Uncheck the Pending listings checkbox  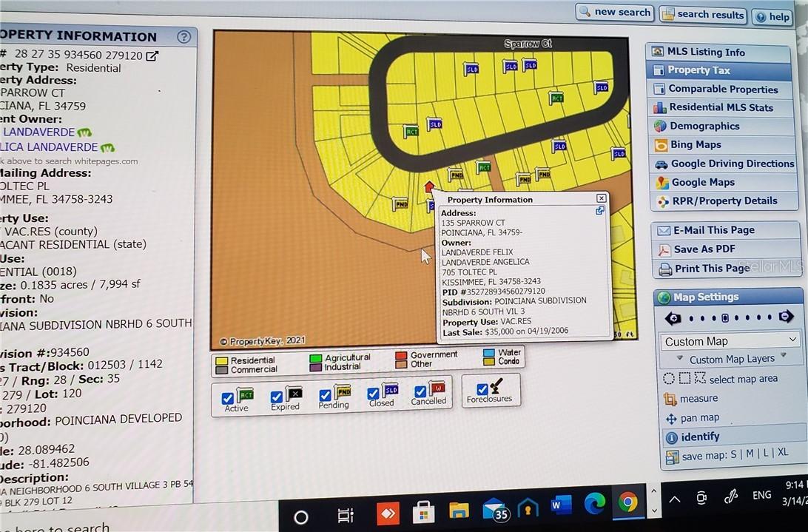coord(325,395)
